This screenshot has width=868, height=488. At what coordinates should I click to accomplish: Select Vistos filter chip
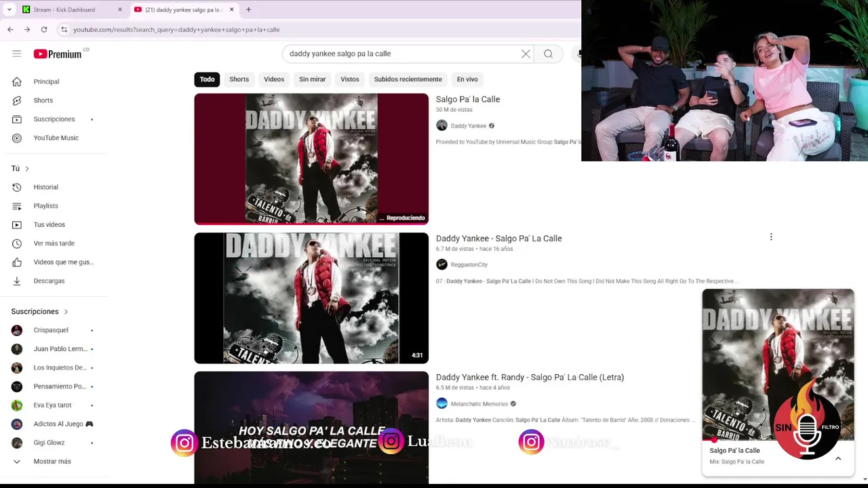click(x=350, y=79)
